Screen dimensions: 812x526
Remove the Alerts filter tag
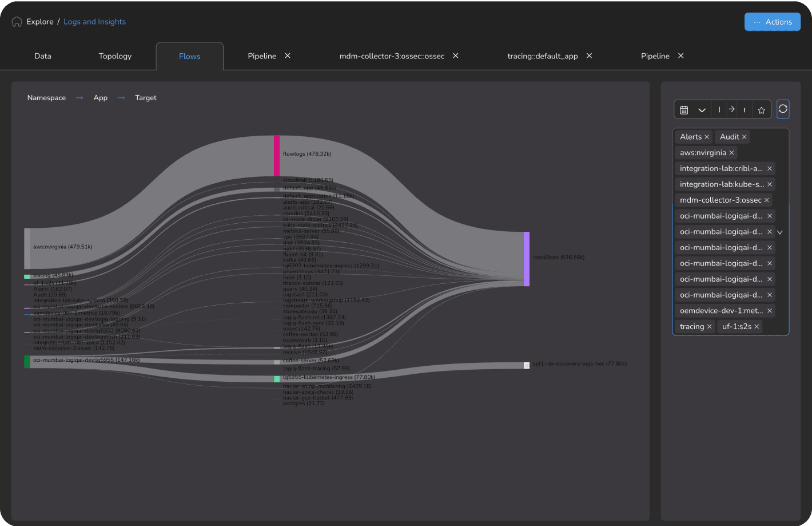click(x=707, y=137)
